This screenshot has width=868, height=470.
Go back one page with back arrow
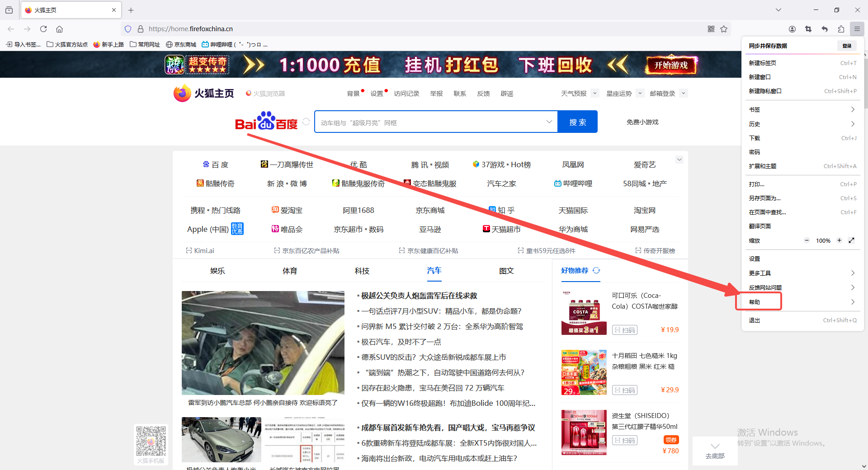pos(11,29)
